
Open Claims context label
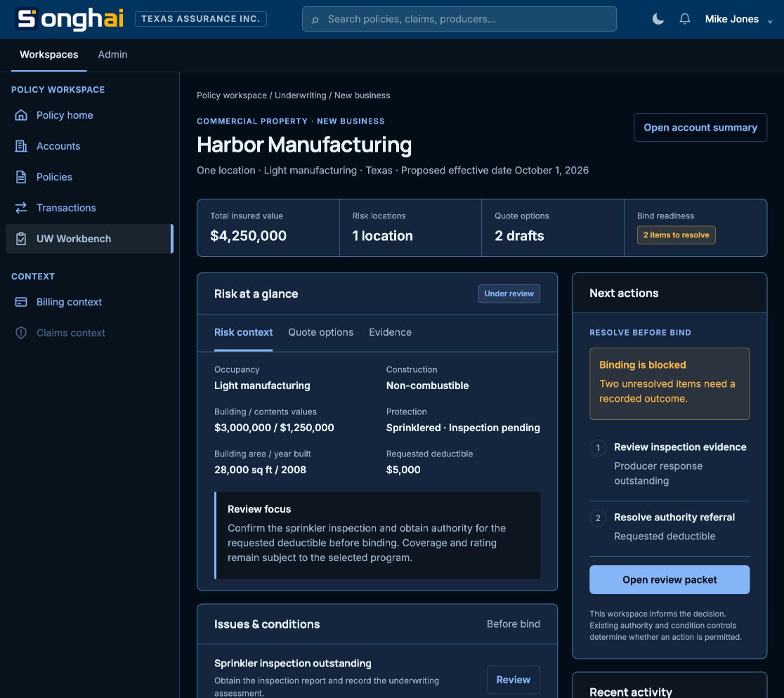[x=70, y=333]
